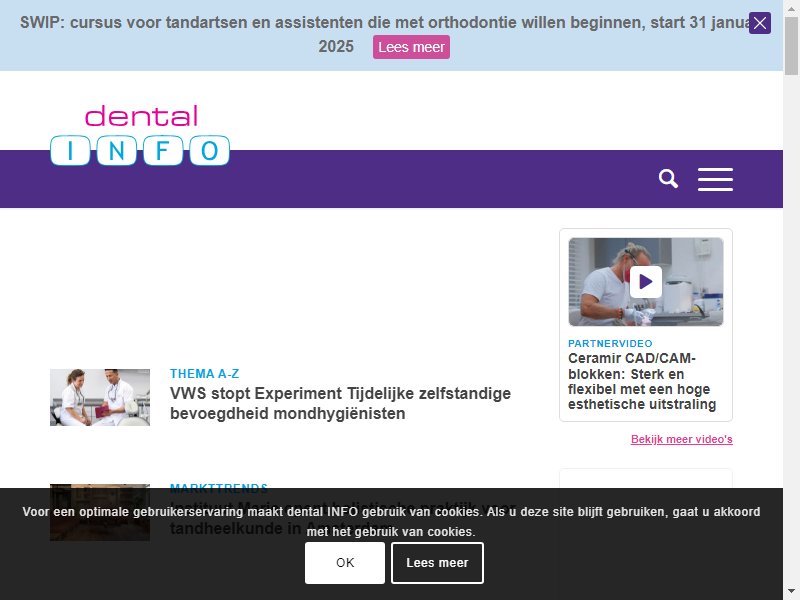Click Lees meer in cookie notice
Viewport: 800px width, 600px height.
tap(437, 563)
